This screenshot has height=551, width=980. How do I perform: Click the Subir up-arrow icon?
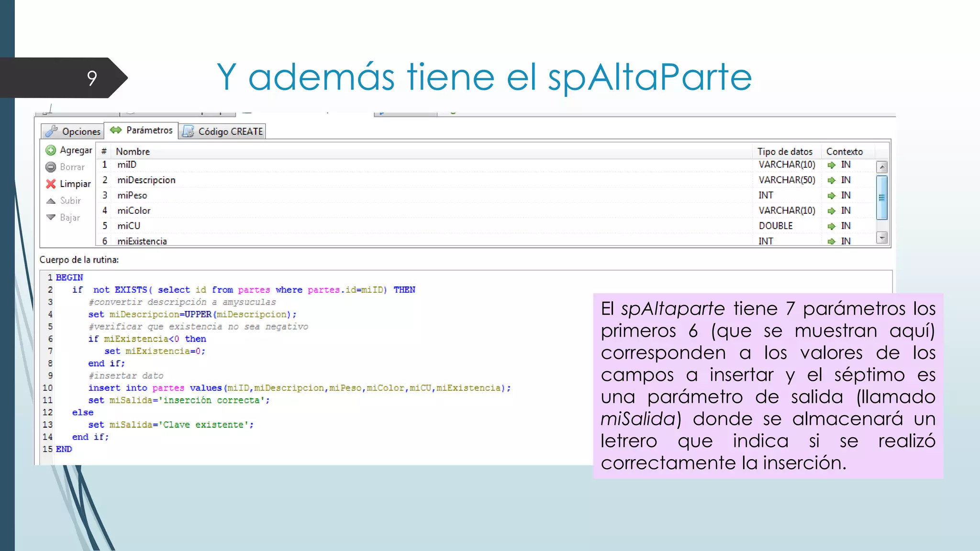[x=51, y=201]
